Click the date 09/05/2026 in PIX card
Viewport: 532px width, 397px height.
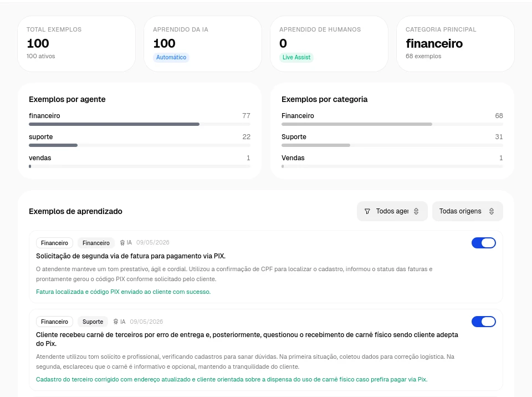[x=153, y=242]
